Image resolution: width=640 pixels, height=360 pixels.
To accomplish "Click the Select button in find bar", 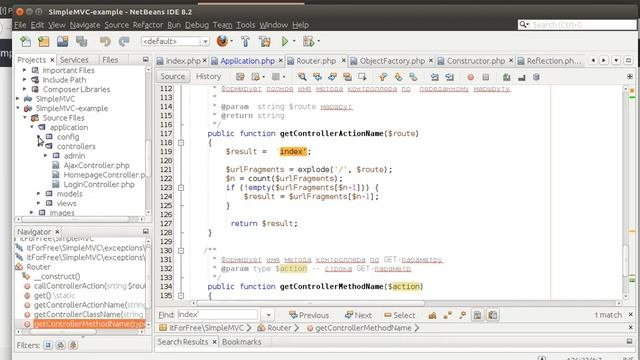I will pyautogui.click(x=399, y=315).
